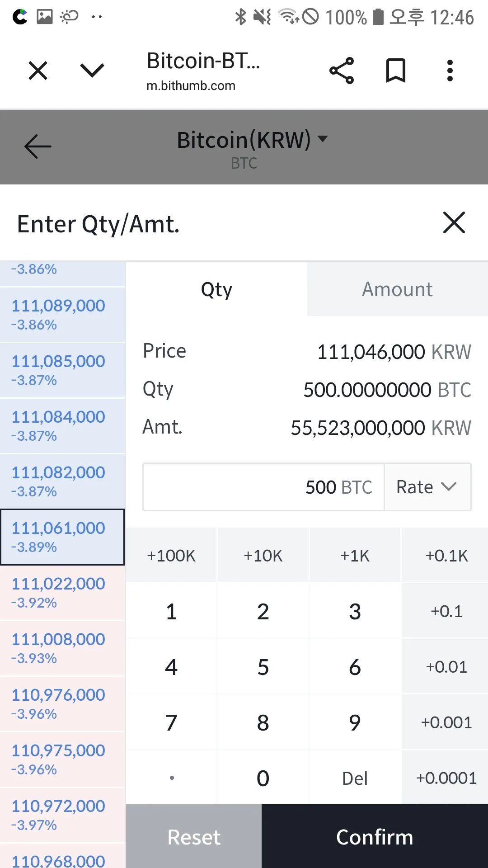Increase quantity by +0.0001
488x868 pixels.
tap(446, 778)
